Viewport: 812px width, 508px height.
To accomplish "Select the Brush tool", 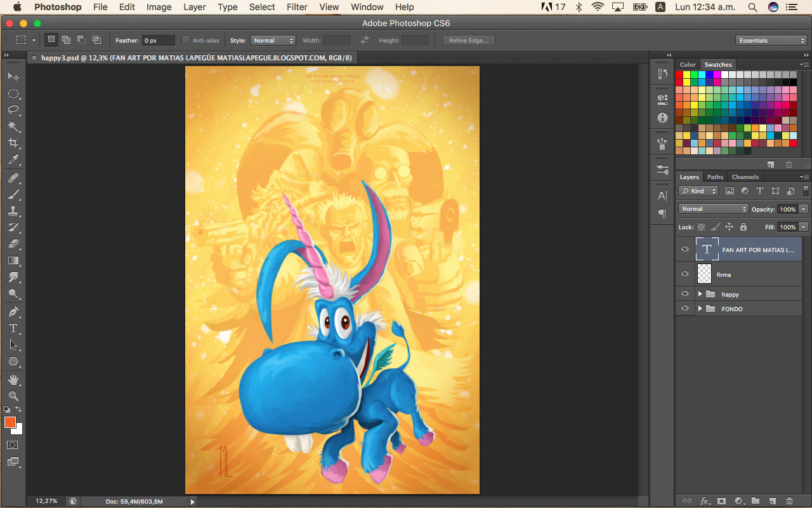I will (13, 194).
